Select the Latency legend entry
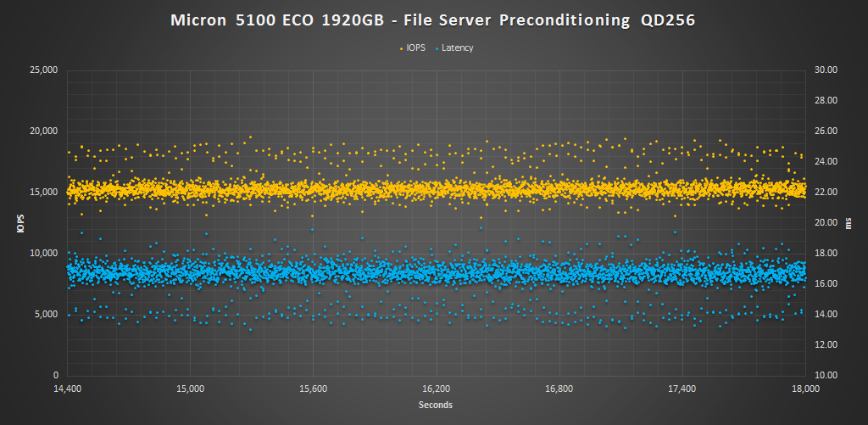The width and height of the screenshot is (868, 425). [454, 48]
